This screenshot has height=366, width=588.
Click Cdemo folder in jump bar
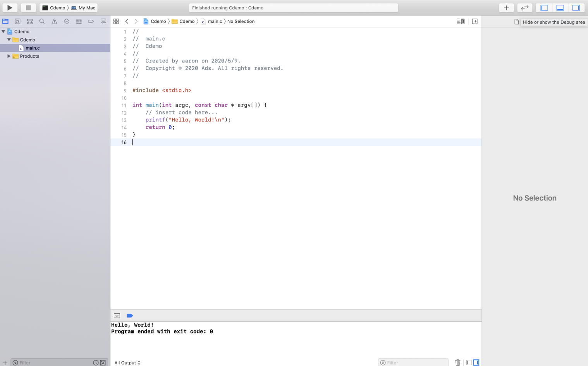click(x=183, y=21)
